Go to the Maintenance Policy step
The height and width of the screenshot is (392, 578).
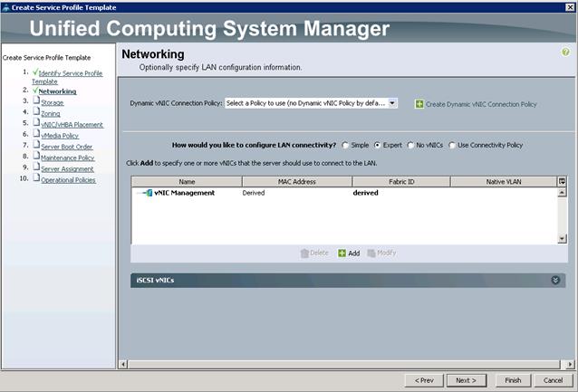tap(68, 158)
